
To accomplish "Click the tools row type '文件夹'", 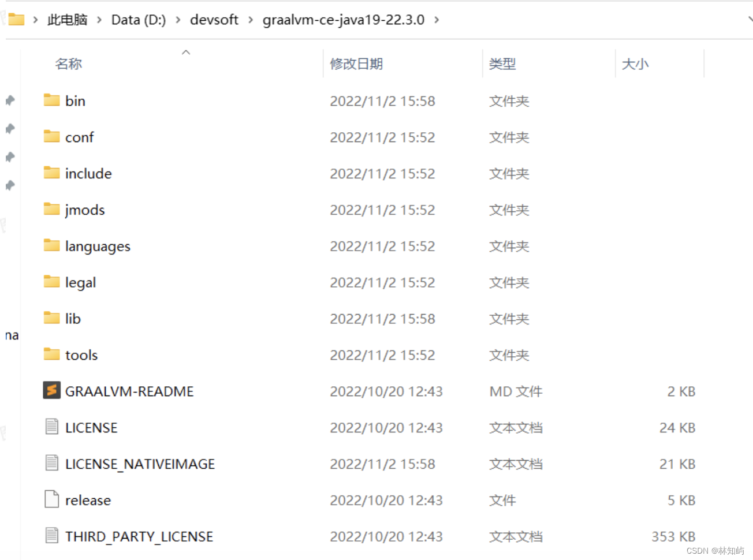I will [509, 355].
